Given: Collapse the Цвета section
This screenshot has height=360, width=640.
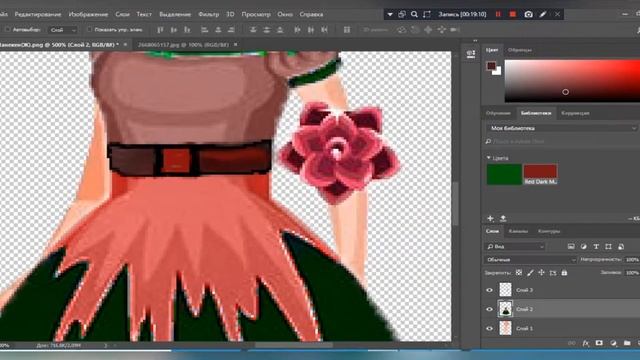Looking at the screenshot, I should tap(489, 158).
